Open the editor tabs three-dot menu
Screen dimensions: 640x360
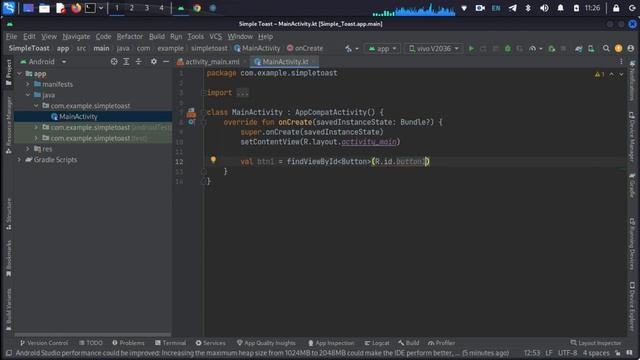[x=621, y=62]
